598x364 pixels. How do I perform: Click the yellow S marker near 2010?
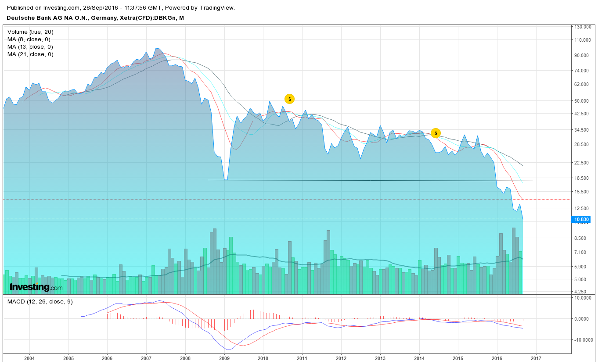(289, 99)
